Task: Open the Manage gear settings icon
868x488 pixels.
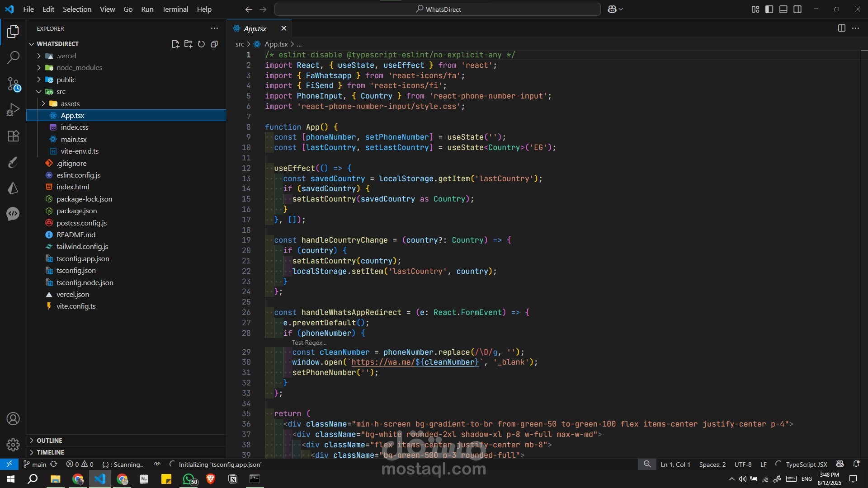Action: (13, 445)
